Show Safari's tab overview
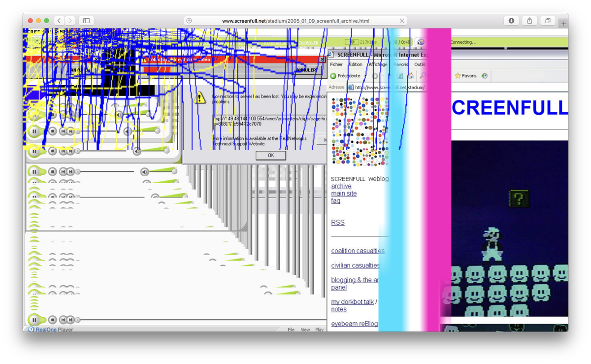 tap(548, 21)
